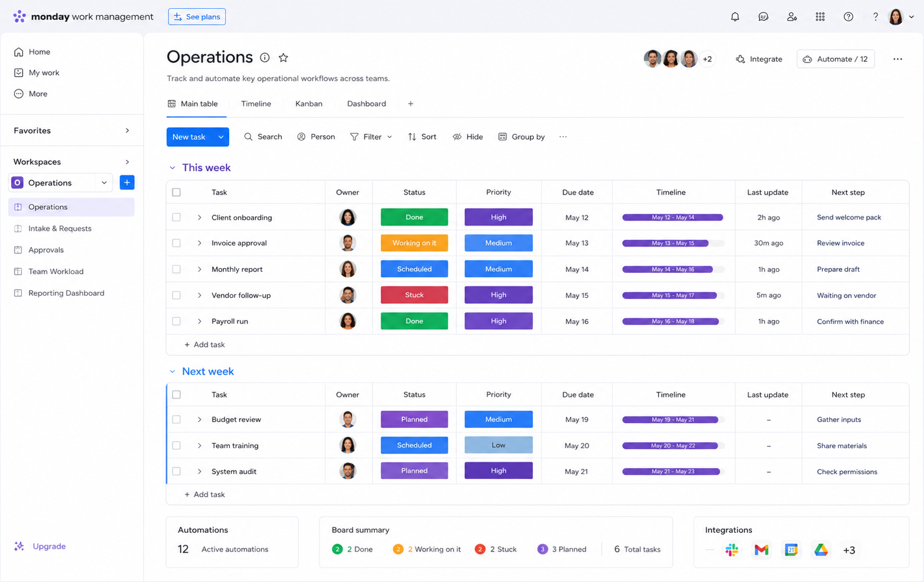
Task: Open My work in sidebar
Action: click(x=37, y=72)
